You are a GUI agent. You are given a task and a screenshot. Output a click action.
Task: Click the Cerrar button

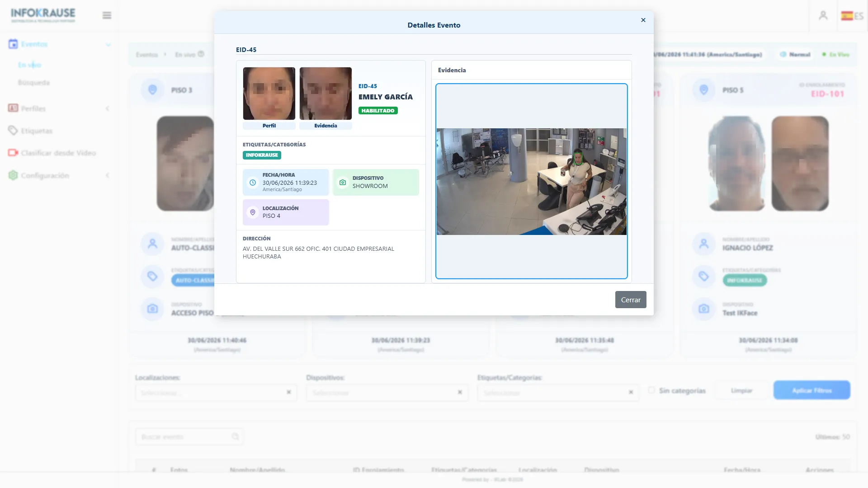point(631,300)
